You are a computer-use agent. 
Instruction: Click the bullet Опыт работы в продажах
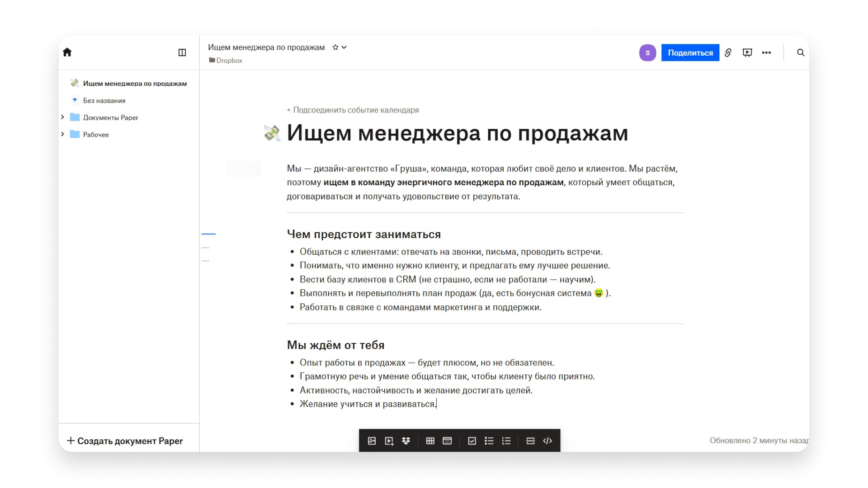(427, 363)
